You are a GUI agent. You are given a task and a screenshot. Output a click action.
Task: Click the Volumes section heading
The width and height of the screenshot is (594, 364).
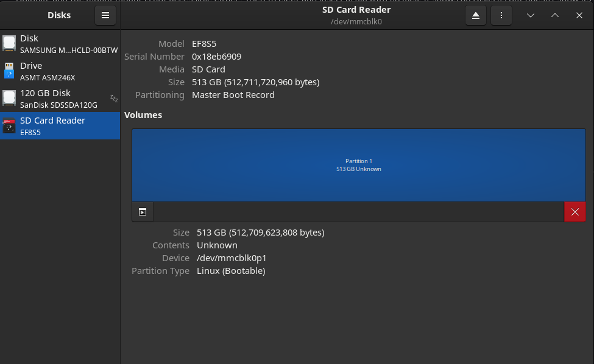[143, 115]
